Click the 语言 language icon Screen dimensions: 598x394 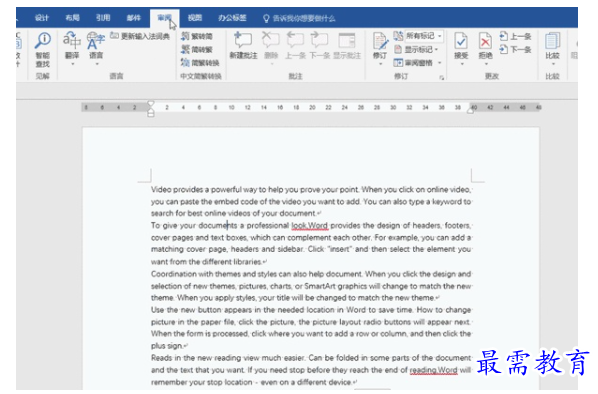point(96,41)
